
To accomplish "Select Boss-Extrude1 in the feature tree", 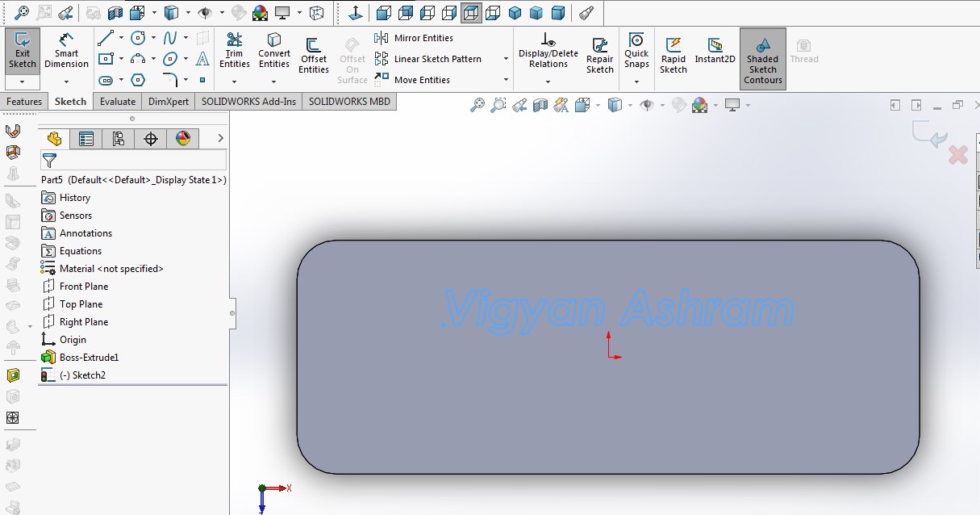I will (79, 358).
